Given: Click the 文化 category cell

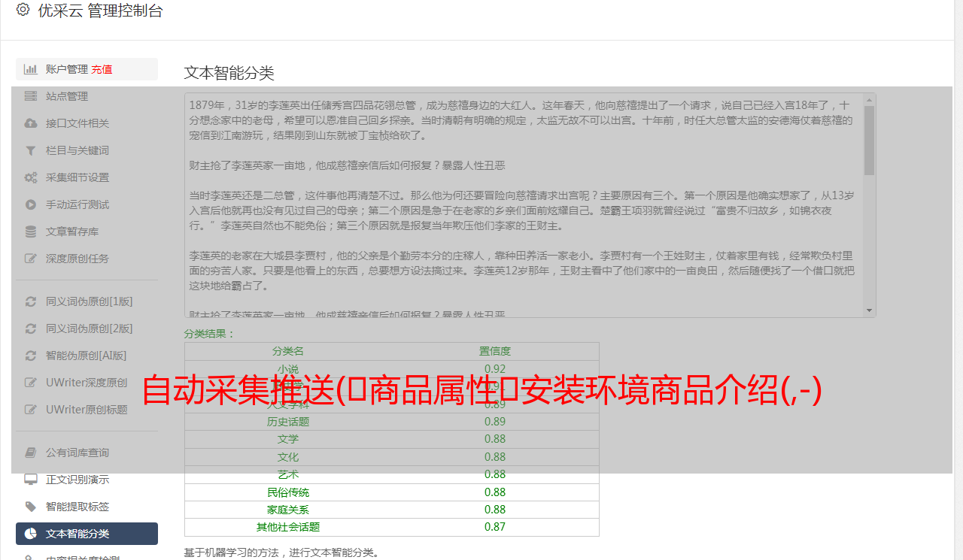Looking at the screenshot, I should [288, 457].
